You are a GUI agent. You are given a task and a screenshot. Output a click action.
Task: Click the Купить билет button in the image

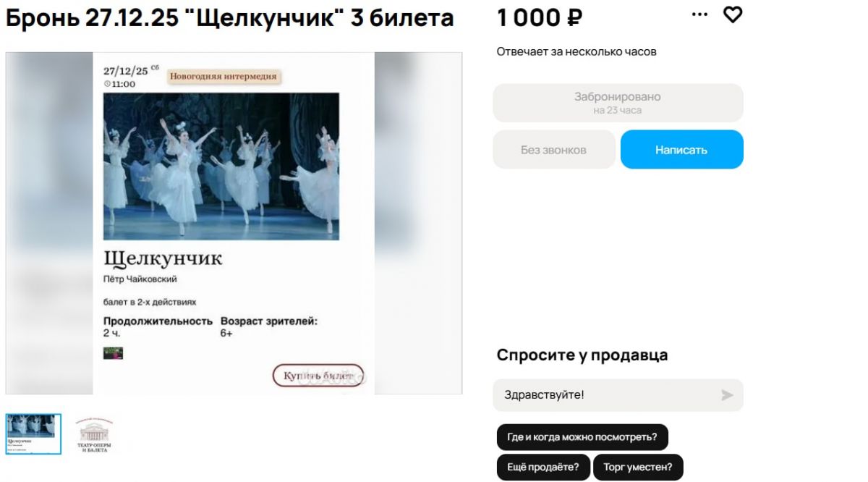pyautogui.click(x=318, y=376)
